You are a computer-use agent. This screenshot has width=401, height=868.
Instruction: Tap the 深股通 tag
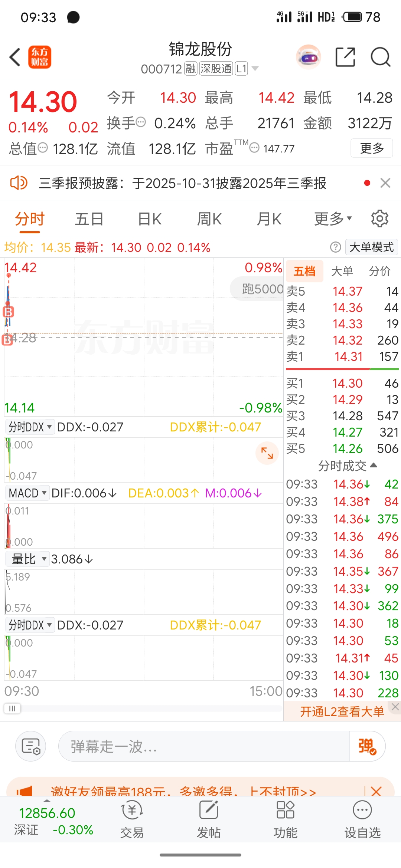tap(216, 69)
